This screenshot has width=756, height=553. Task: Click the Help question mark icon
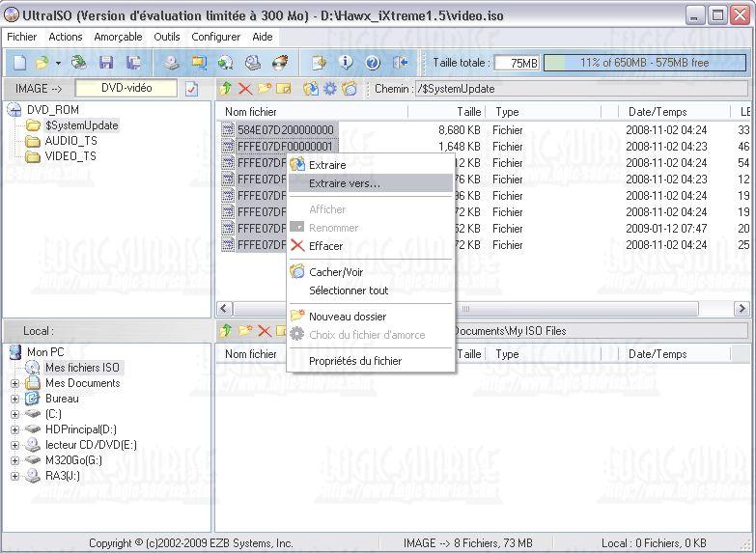point(373,63)
